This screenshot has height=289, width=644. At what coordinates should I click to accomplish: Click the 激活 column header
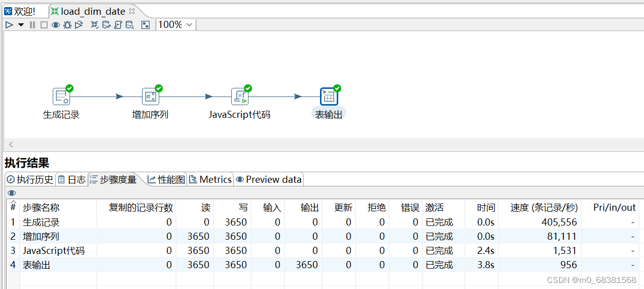point(443,208)
